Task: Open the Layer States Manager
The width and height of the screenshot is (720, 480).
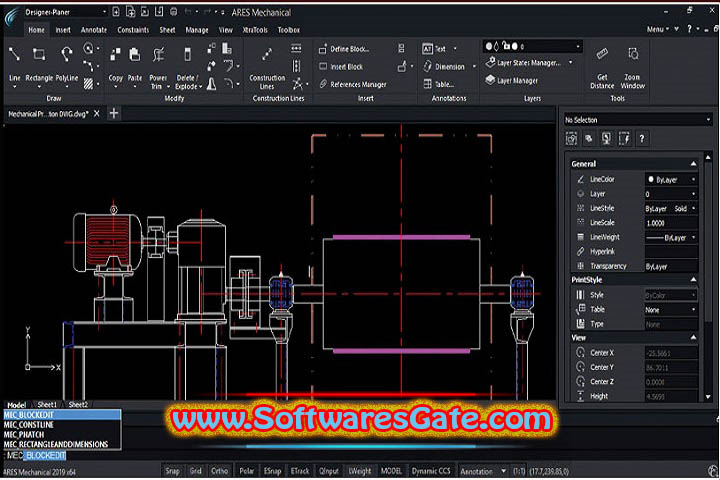Action: [x=523, y=62]
